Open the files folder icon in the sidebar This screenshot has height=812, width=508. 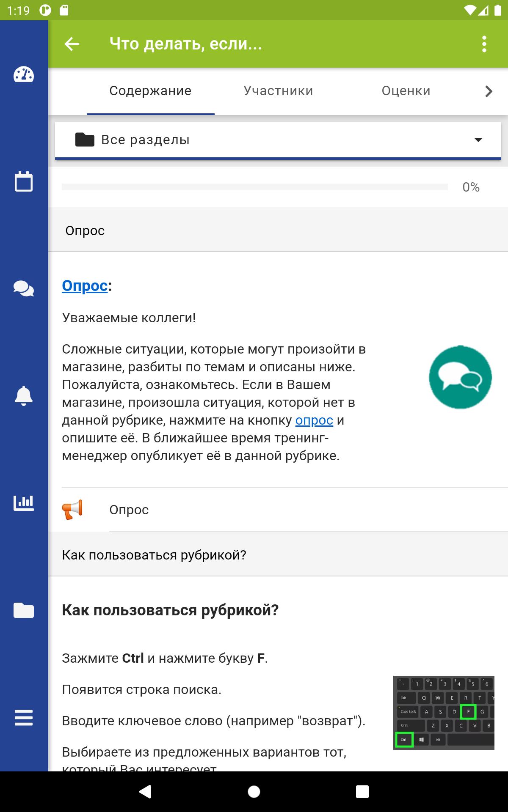click(24, 610)
